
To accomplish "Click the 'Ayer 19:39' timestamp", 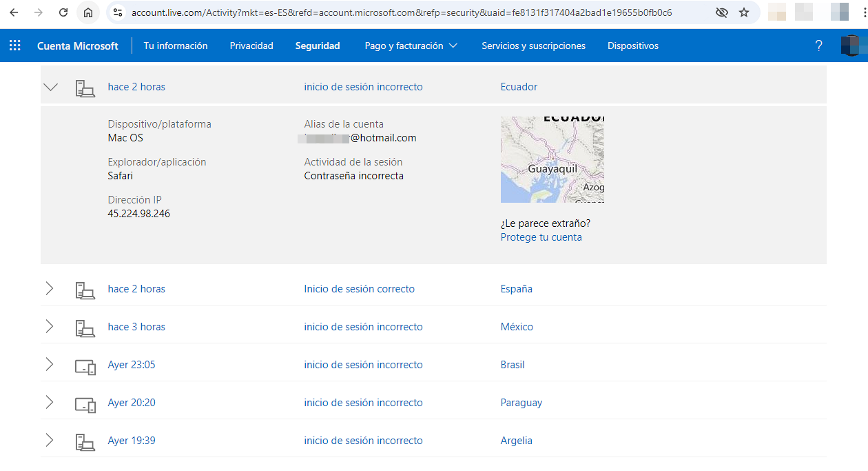I will pyautogui.click(x=132, y=441).
